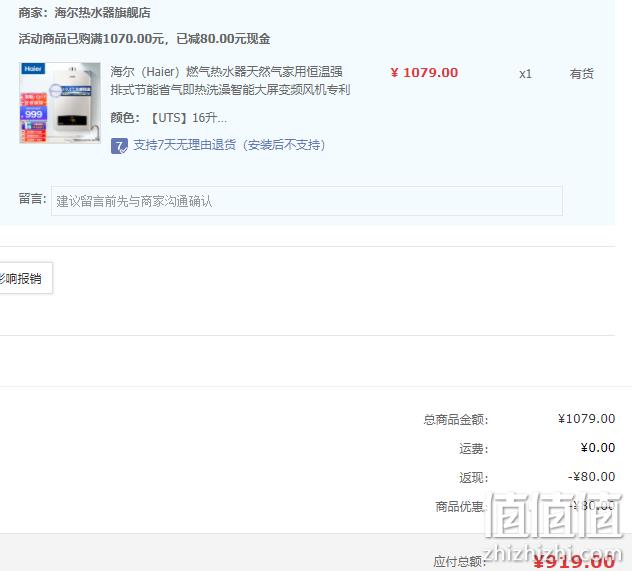Click the cashback amount -¥80.00
The width and height of the screenshot is (632, 571).
591,477
